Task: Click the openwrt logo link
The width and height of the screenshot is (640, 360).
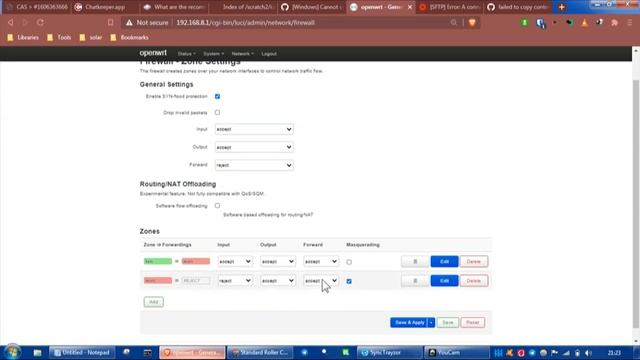Action: point(153,53)
